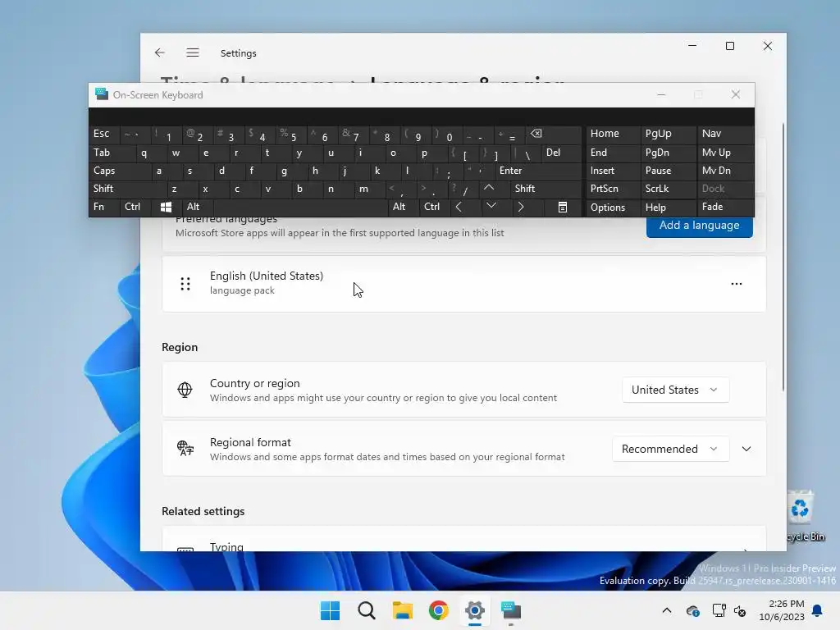The height and width of the screenshot is (630, 840).
Task: Click the Regional format language icon
Action: 185,449
